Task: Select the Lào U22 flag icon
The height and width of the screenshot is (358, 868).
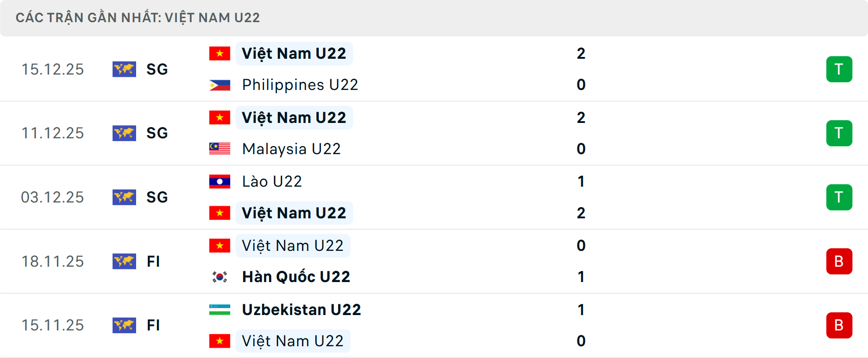Action: click(x=220, y=181)
